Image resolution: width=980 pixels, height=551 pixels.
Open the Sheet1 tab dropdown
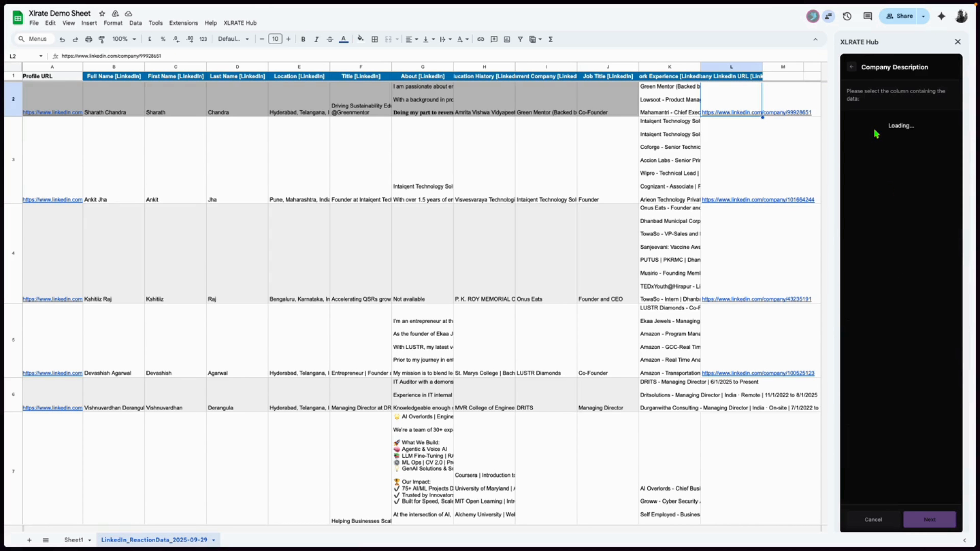(x=90, y=540)
